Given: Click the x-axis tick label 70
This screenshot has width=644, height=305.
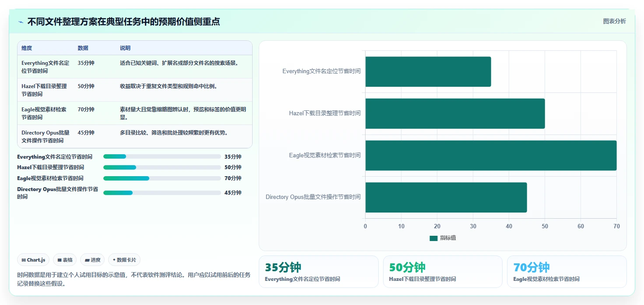Looking at the screenshot, I should [616, 227].
